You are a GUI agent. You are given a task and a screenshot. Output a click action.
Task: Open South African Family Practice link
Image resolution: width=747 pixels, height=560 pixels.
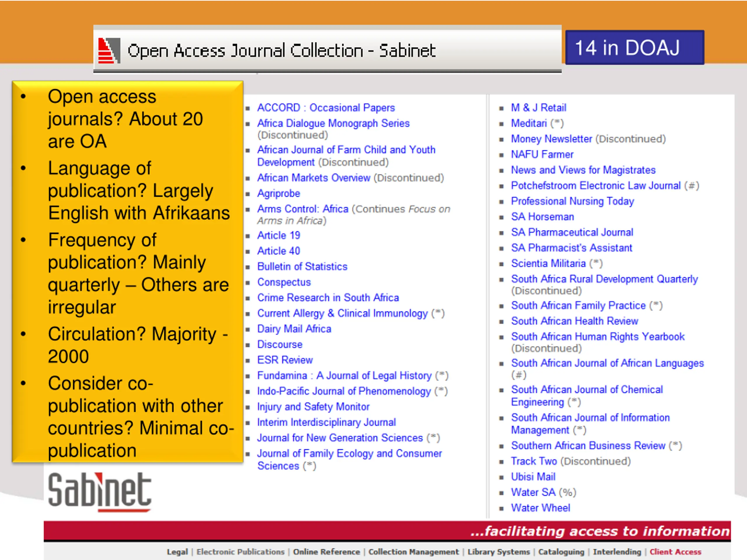click(578, 305)
